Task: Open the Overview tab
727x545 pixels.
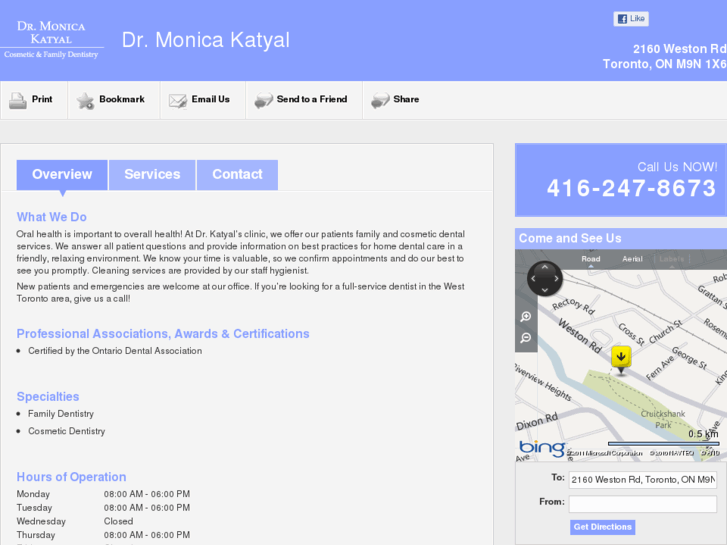Action: 62,174
